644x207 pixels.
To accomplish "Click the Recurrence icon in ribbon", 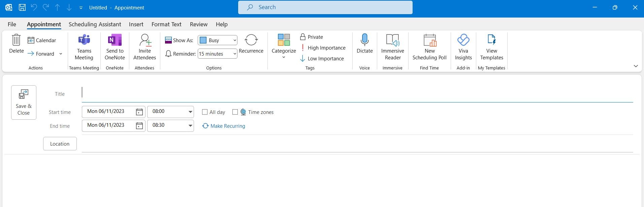I will [x=251, y=40].
